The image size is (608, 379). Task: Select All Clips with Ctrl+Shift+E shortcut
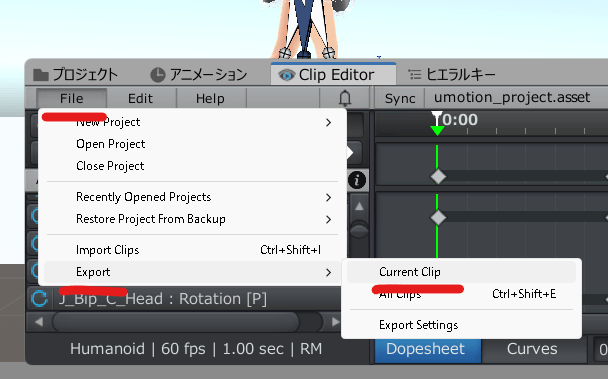coord(461,294)
